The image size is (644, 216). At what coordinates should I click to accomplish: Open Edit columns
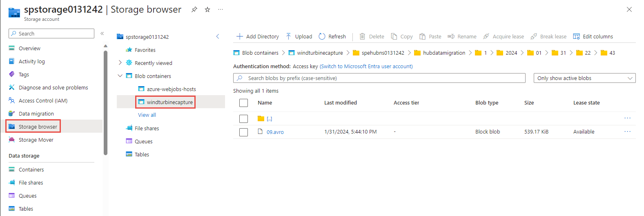point(593,36)
